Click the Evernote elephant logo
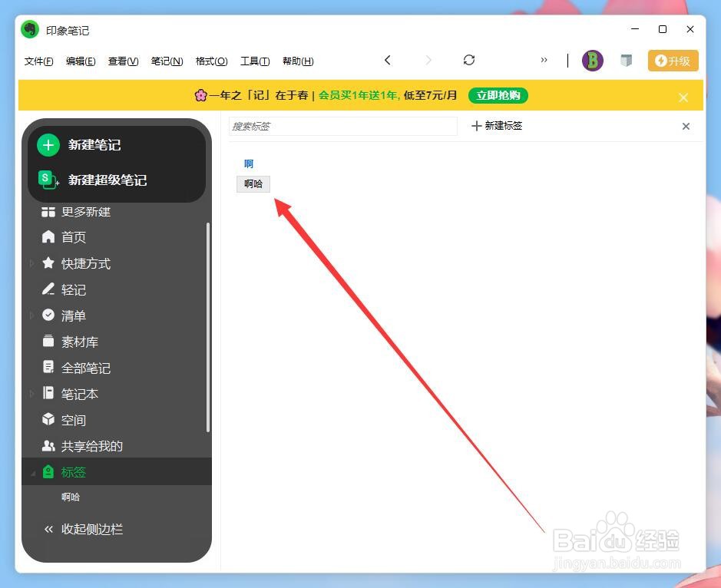 [31, 30]
